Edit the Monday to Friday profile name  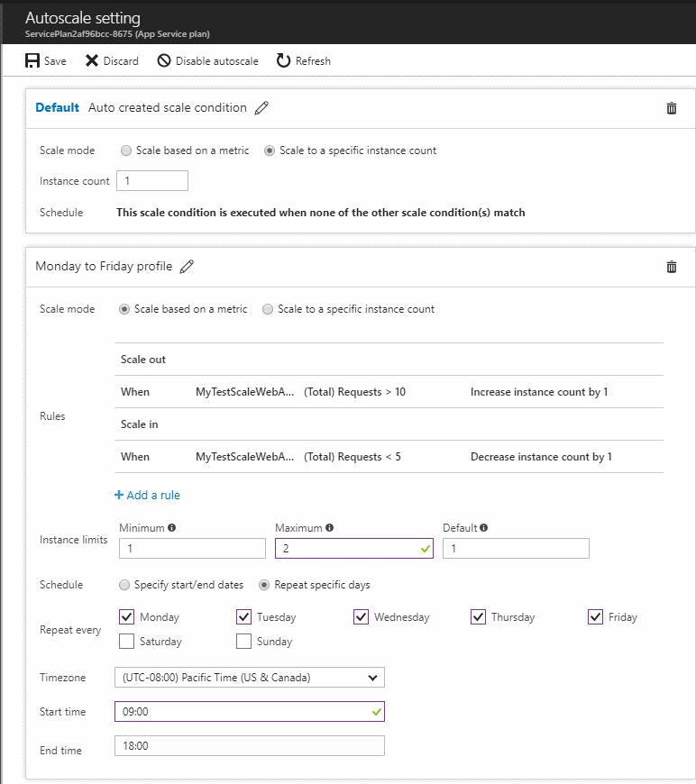(x=188, y=266)
